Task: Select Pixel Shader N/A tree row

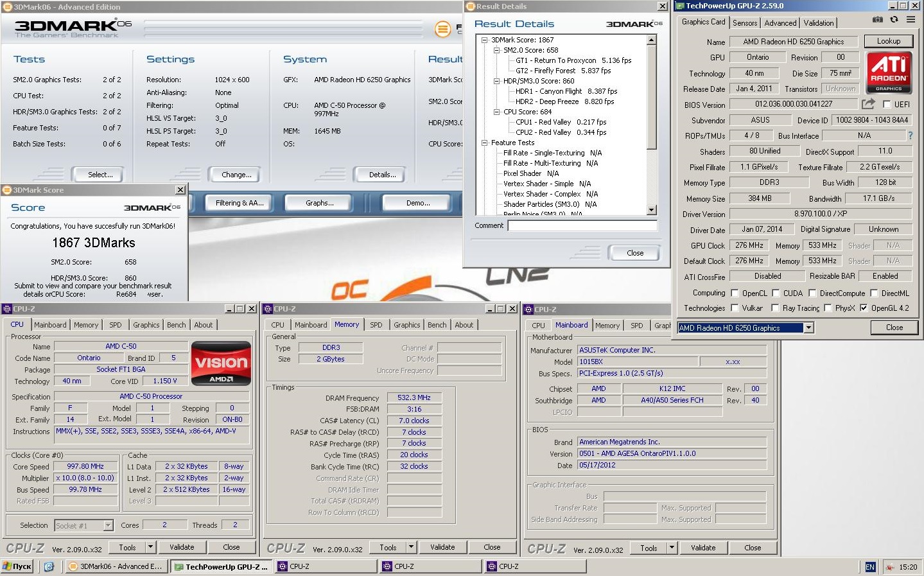Action: pos(530,173)
